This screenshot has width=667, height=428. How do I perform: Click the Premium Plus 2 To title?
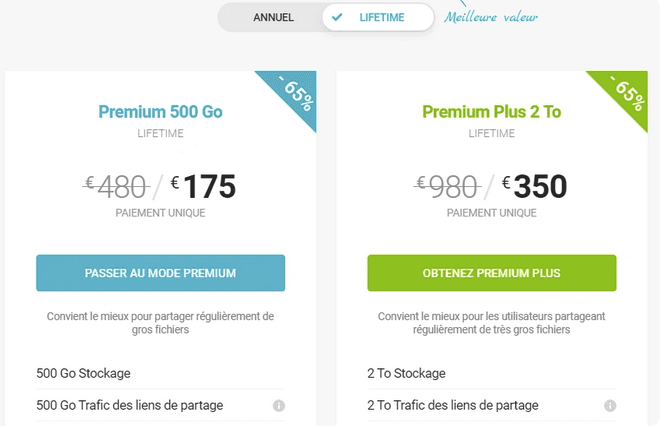492,112
